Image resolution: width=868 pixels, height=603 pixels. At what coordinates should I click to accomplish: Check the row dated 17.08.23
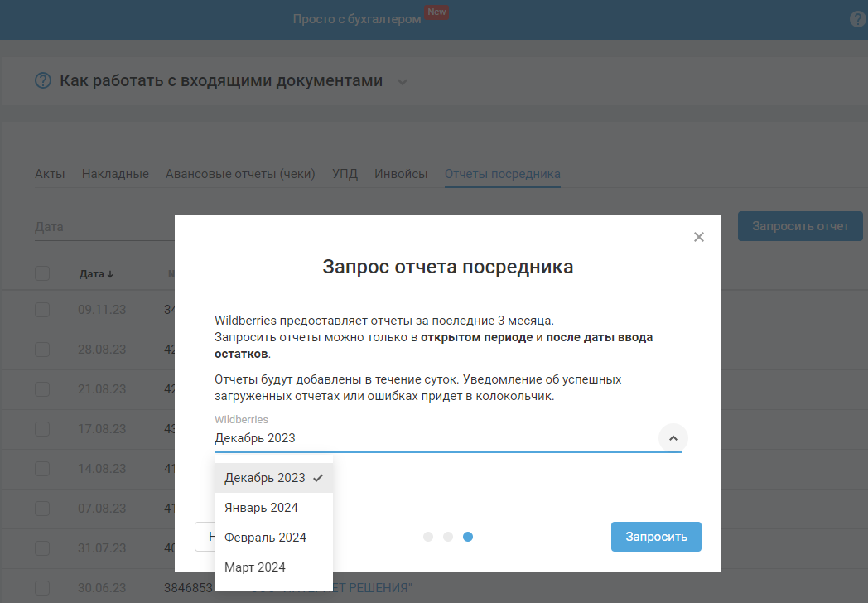(42, 429)
